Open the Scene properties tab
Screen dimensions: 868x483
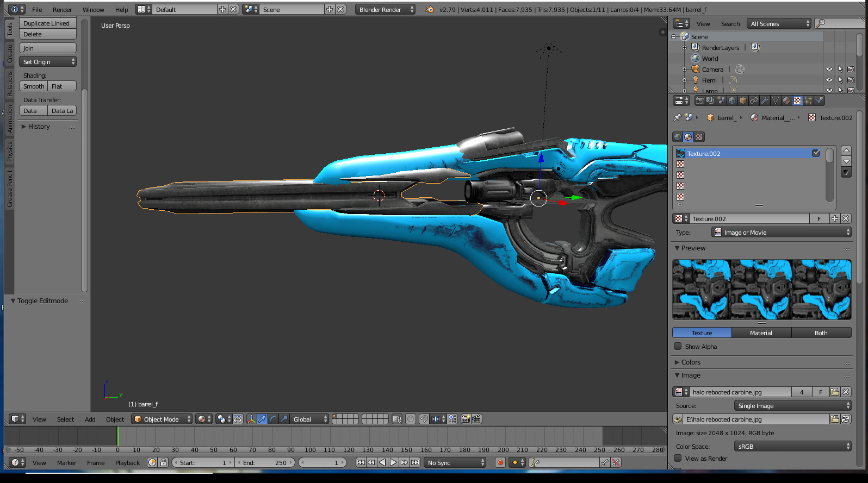coord(721,101)
